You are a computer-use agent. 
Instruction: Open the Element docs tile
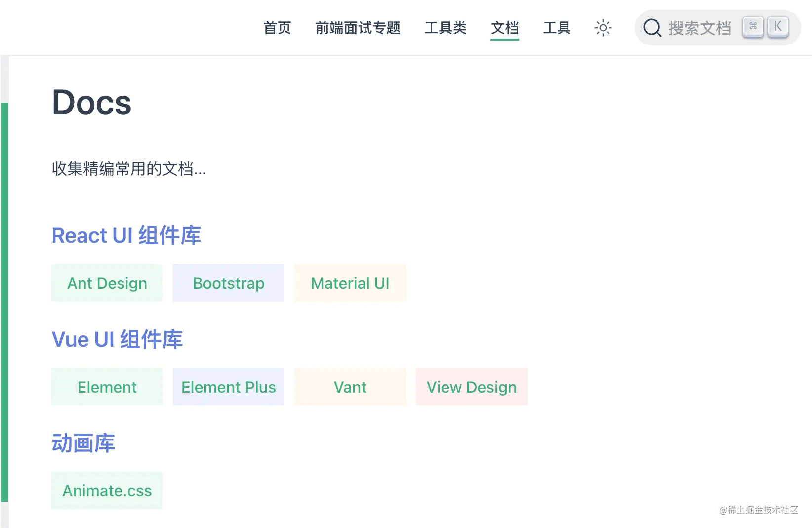tap(107, 387)
